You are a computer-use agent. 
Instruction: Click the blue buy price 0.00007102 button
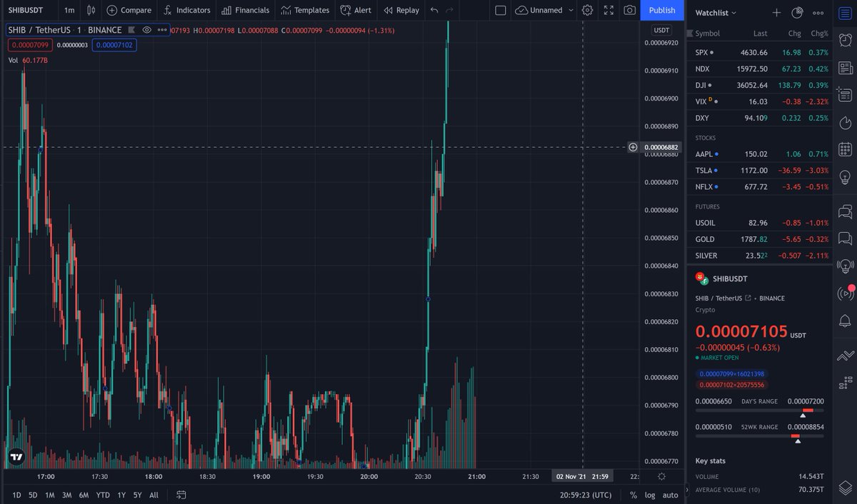tap(114, 45)
